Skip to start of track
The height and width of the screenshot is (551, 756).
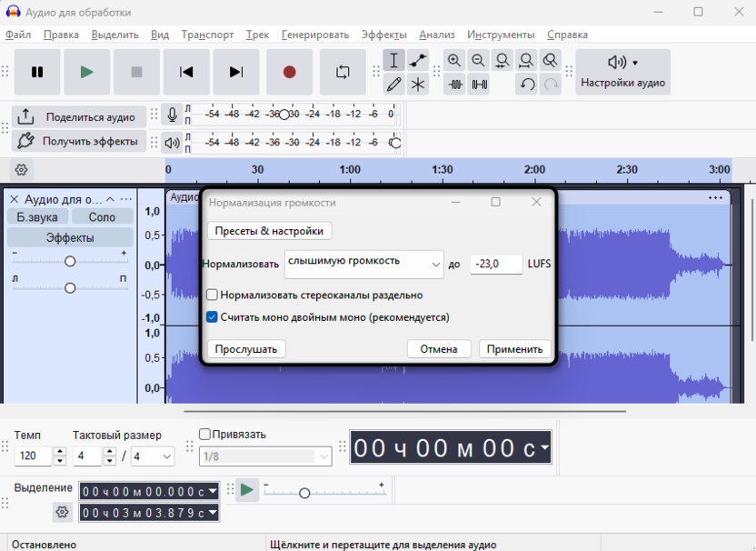point(186,72)
